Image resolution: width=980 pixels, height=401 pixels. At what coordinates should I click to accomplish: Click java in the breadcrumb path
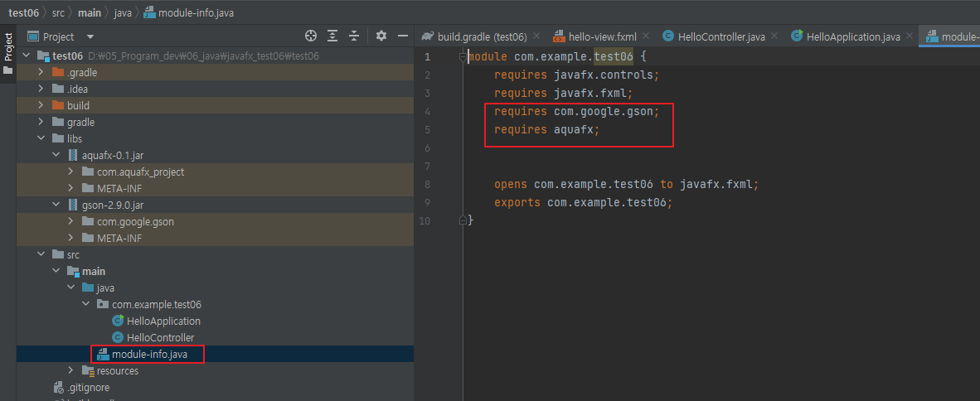pos(124,12)
